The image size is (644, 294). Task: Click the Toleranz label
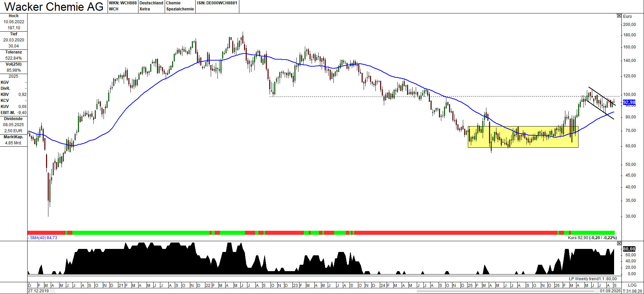pos(13,52)
